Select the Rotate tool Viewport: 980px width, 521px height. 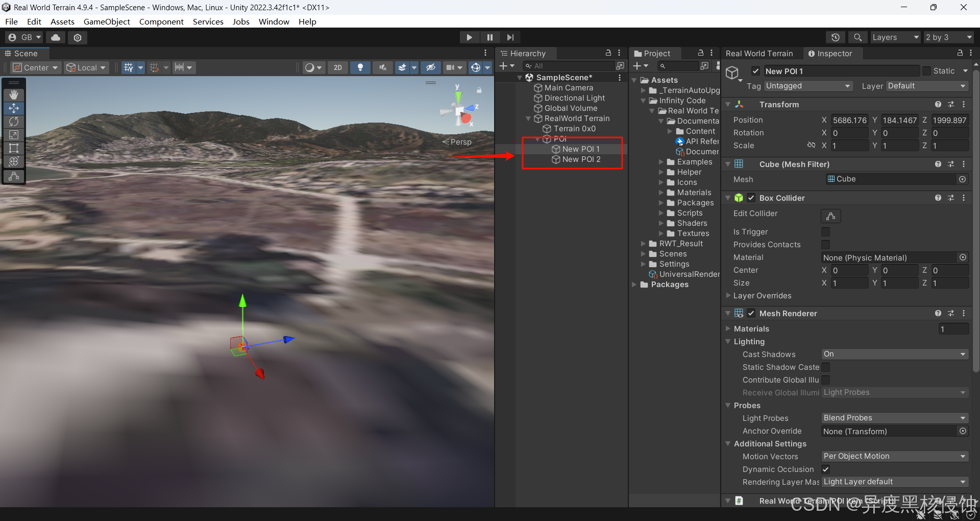click(14, 122)
